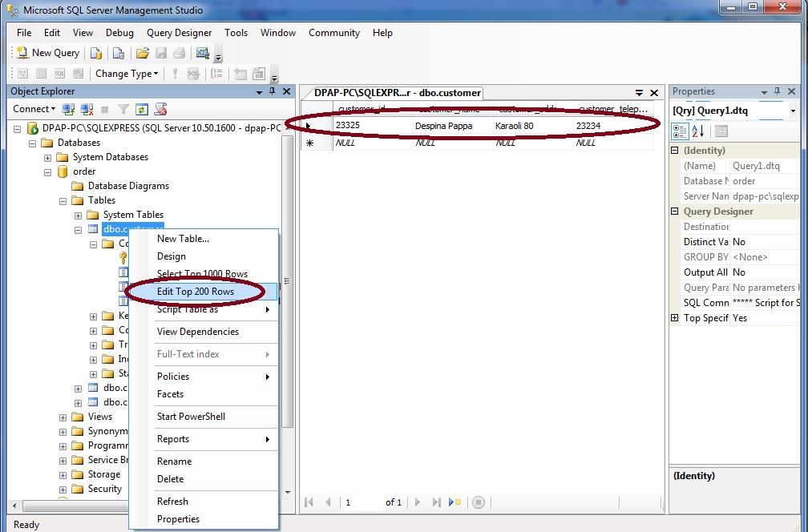Expand the Security folder node
Screen dimensions: 808x532
pyautogui.click(x=63, y=490)
